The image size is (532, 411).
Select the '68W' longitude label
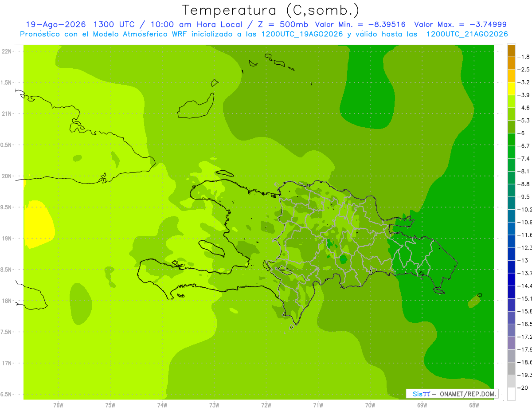coord(474,405)
